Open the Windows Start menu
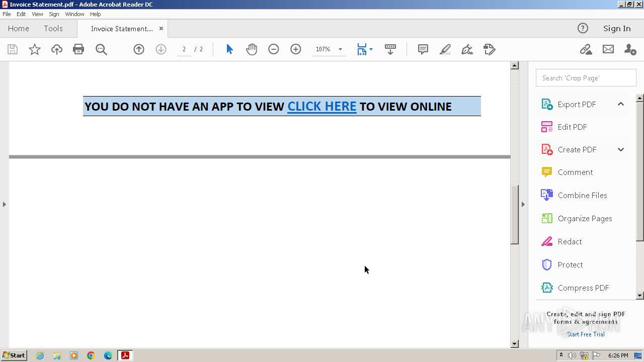 point(14,355)
